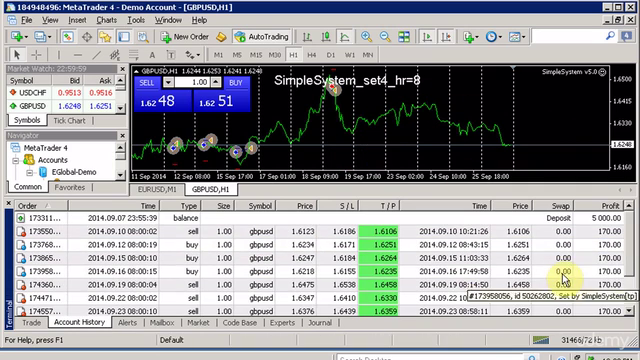Image resolution: width=640 pixels, height=360 pixels.
Task: Select the text label T tool
Action: coord(171,55)
